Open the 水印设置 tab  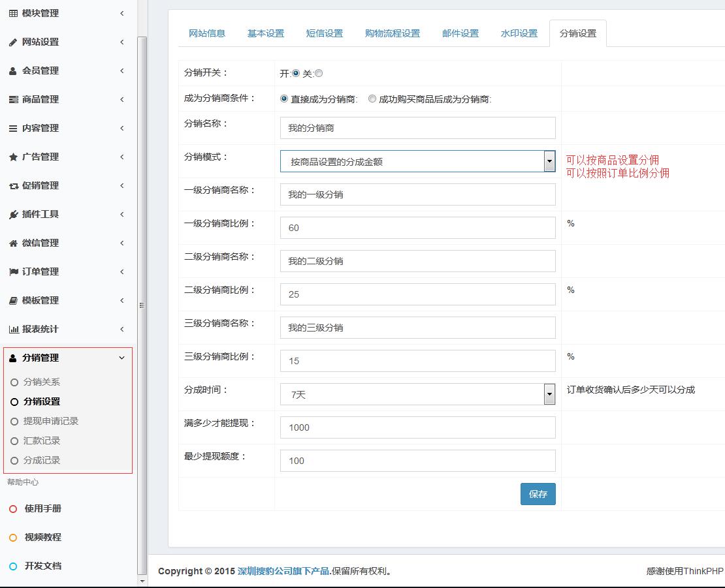point(519,33)
